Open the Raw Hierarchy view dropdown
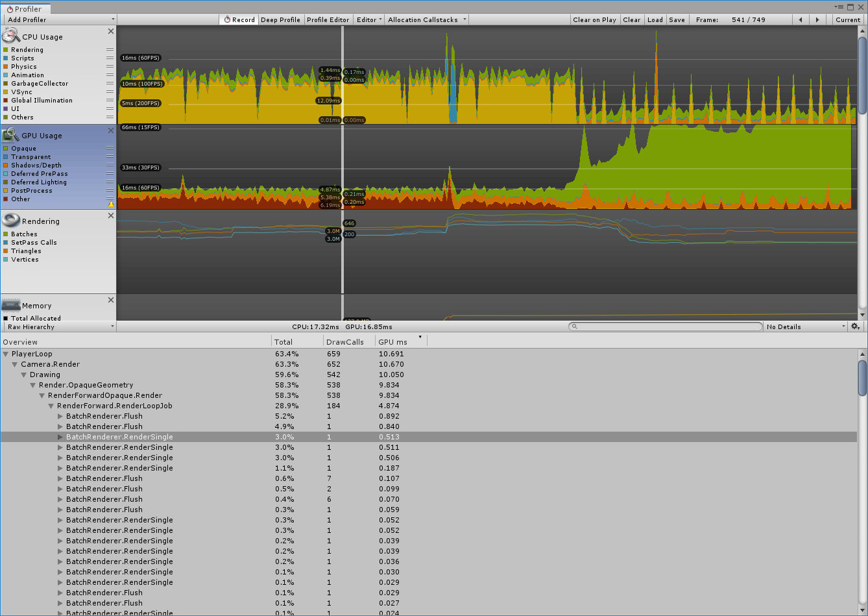This screenshot has height=616, width=868. click(x=60, y=326)
